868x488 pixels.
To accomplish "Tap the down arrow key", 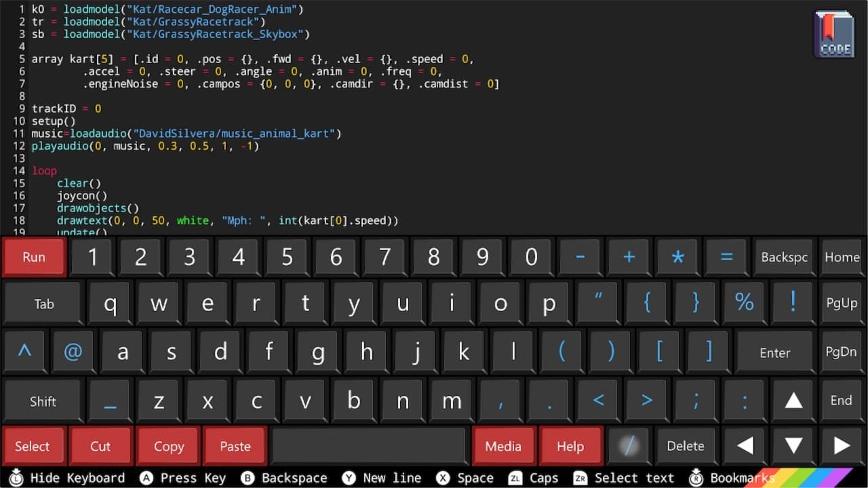I will (793, 445).
